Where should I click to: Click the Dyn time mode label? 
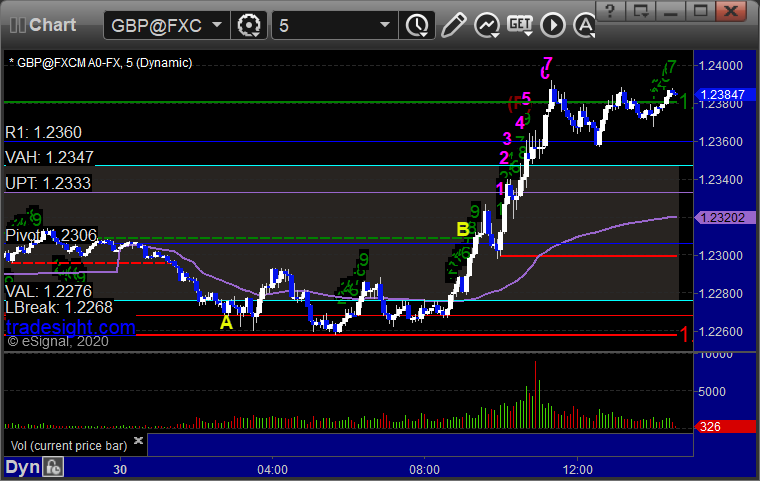click(x=22, y=467)
